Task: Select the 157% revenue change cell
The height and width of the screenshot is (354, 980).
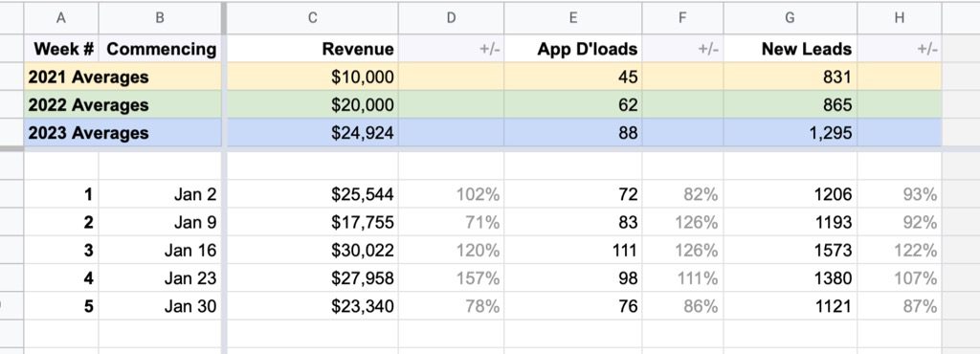Action: point(452,277)
